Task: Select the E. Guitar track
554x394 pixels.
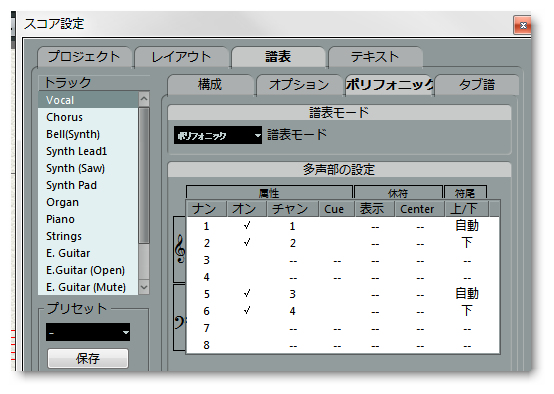Action: (88, 253)
